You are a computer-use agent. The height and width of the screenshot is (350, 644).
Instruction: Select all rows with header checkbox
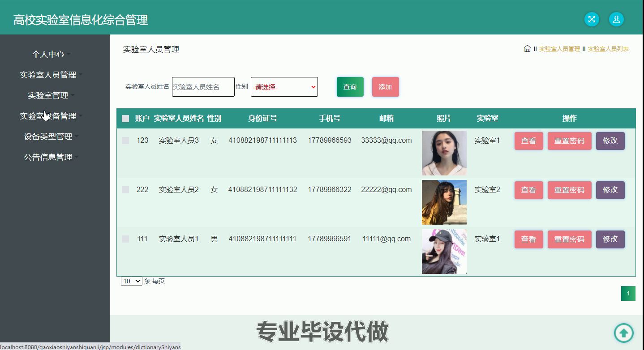pyautogui.click(x=125, y=119)
